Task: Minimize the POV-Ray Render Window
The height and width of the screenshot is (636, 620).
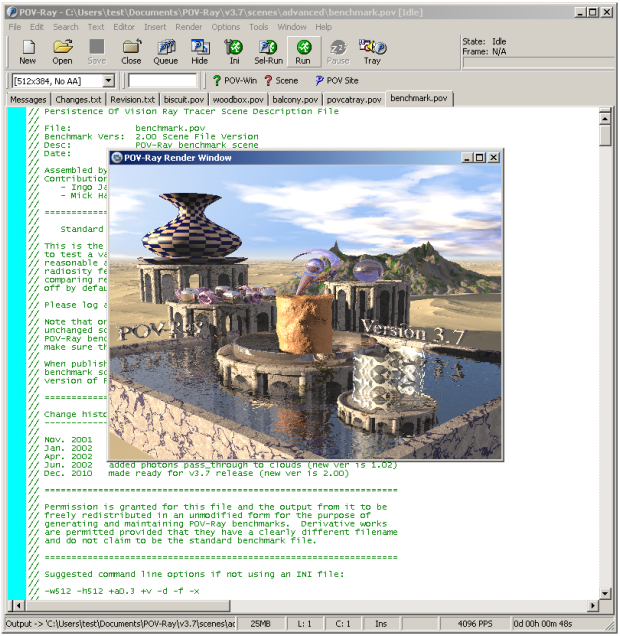Action: click(467, 158)
